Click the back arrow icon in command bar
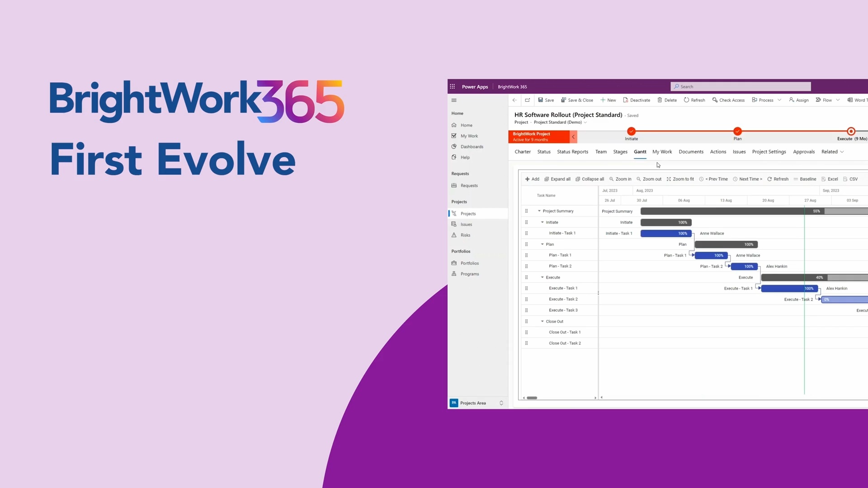Viewport: 868px width, 488px height. tap(514, 100)
